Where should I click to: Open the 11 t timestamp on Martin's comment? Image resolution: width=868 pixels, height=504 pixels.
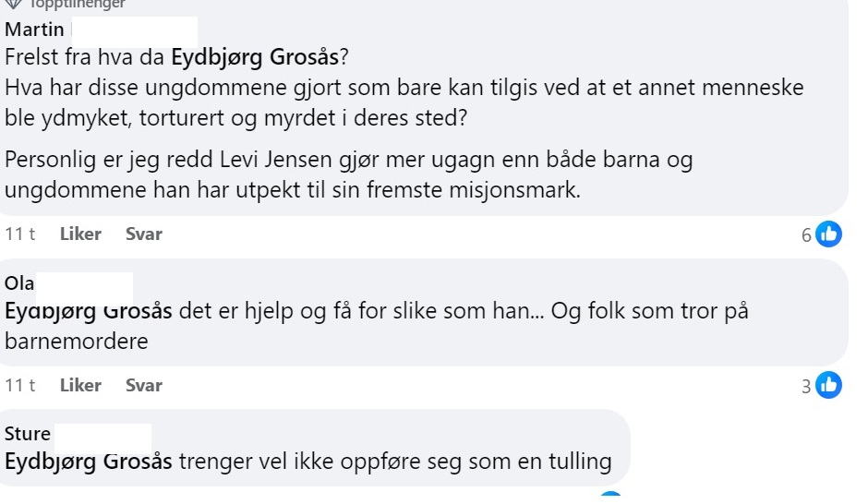tap(20, 234)
